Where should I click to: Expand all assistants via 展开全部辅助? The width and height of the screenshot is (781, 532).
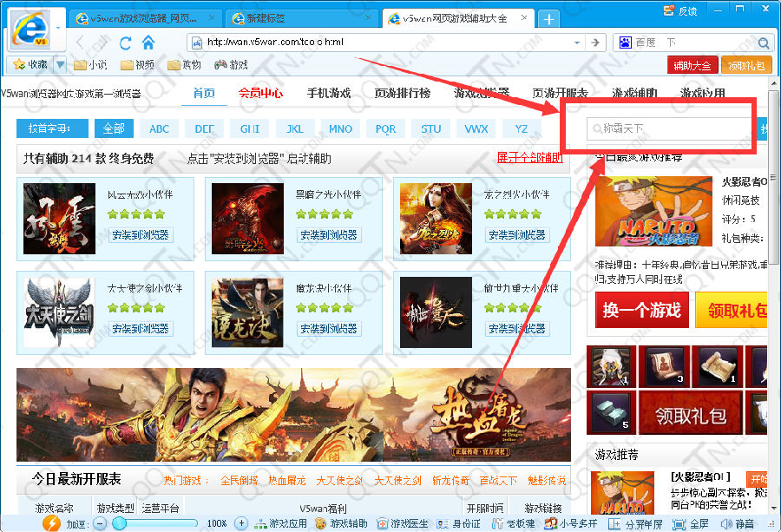(529, 158)
